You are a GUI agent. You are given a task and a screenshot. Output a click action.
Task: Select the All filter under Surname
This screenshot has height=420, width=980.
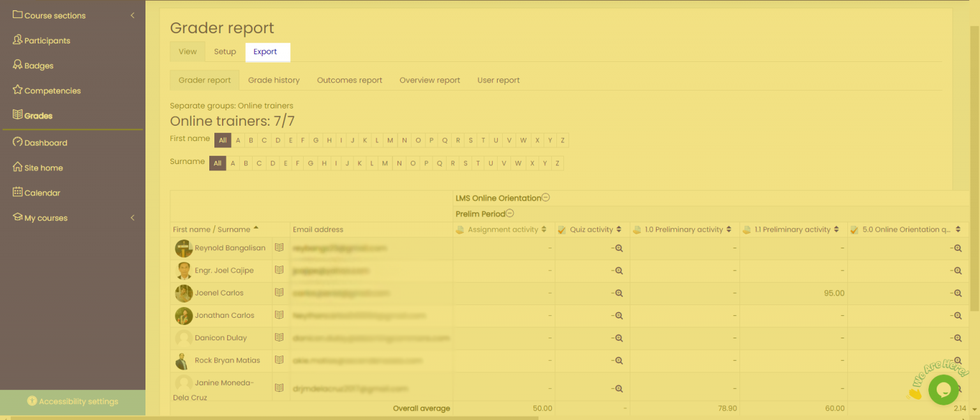click(x=218, y=163)
